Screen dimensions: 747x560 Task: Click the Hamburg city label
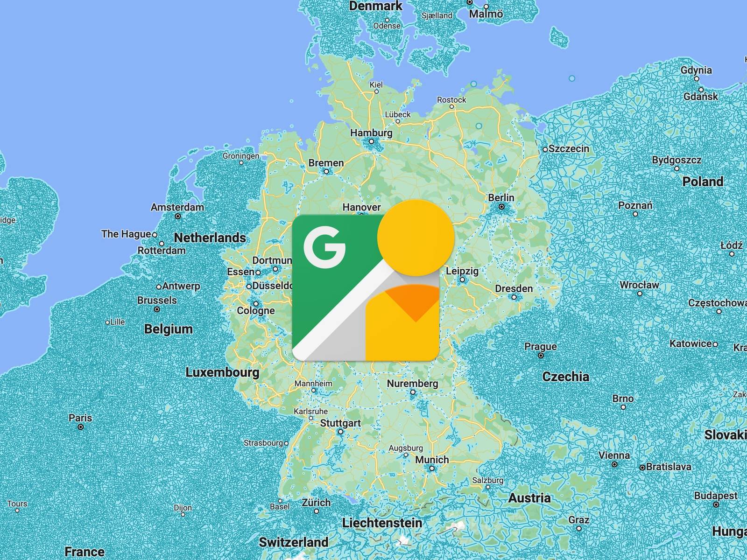[x=371, y=133]
